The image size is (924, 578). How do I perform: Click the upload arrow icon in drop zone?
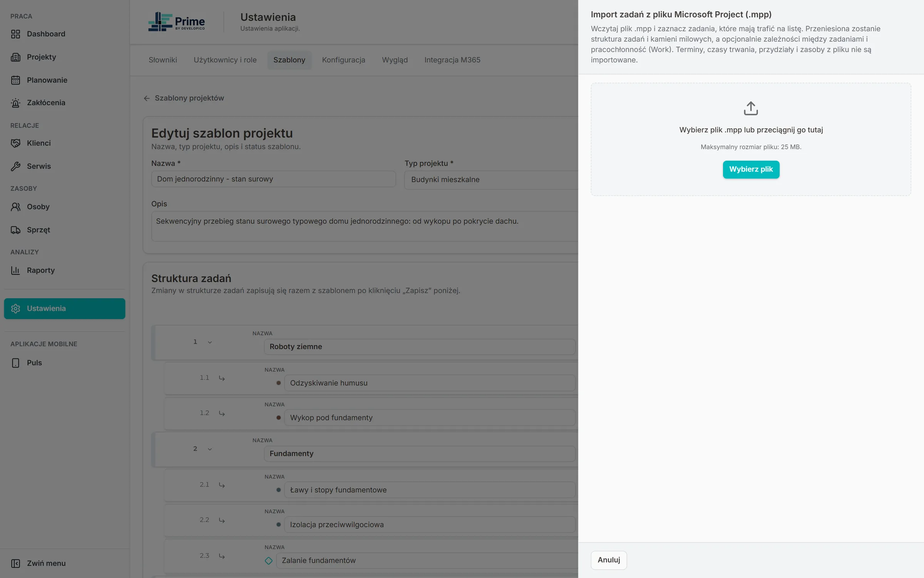tap(751, 108)
